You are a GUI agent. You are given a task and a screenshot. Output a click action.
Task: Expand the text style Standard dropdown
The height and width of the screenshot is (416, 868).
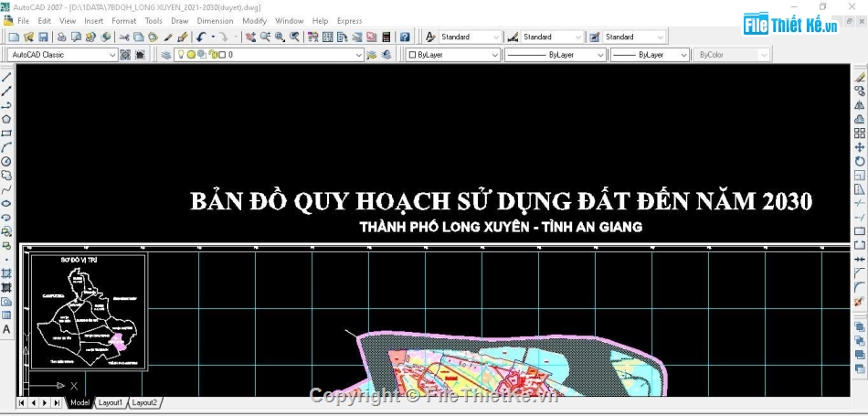tap(496, 37)
